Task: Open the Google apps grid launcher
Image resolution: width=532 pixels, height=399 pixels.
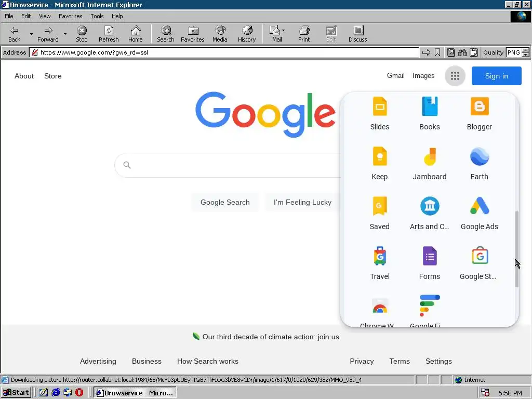Action: click(x=455, y=76)
